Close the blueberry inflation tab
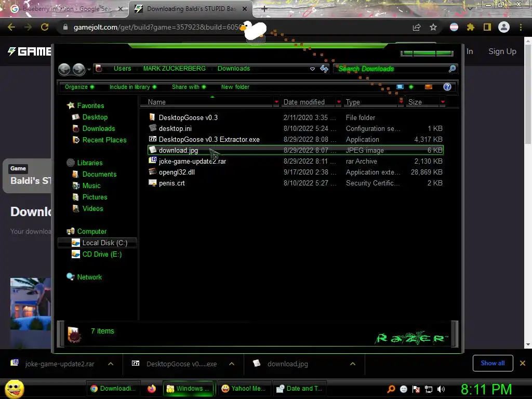532x399 pixels. coord(120,9)
